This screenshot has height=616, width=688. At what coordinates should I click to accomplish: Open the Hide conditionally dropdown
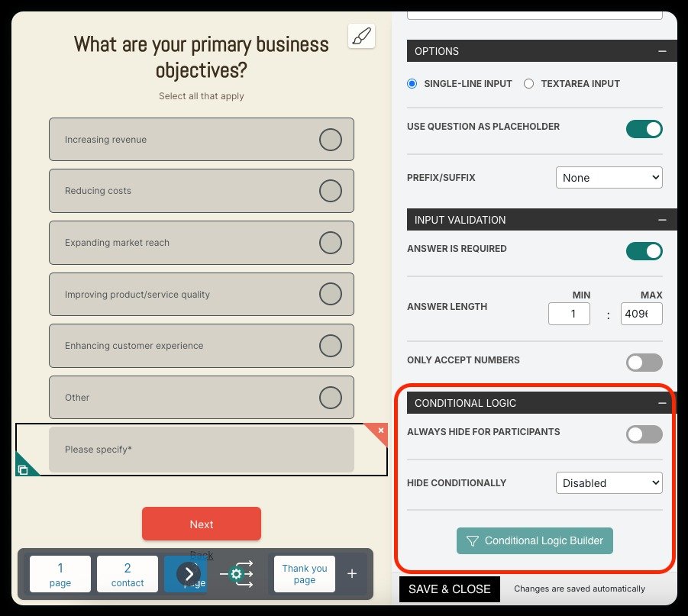click(x=609, y=483)
